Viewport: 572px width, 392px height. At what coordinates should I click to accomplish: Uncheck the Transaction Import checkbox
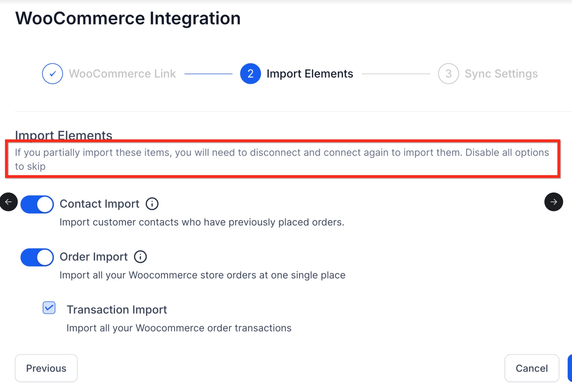(x=49, y=308)
